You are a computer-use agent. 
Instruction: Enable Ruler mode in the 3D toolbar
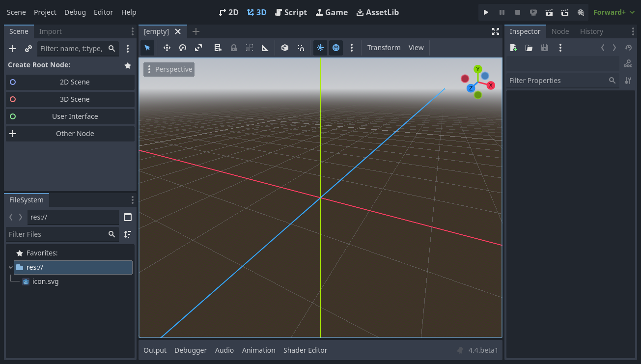click(x=265, y=48)
